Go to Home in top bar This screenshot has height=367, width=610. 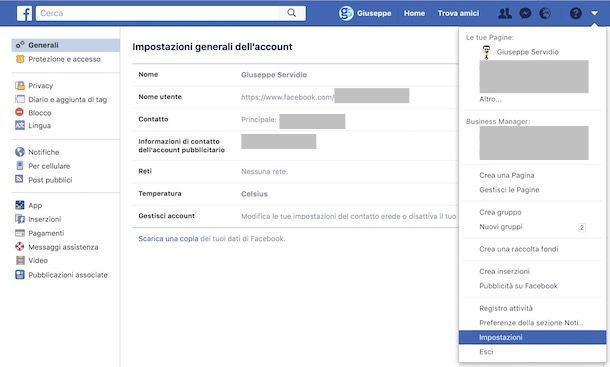coord(414,13)
